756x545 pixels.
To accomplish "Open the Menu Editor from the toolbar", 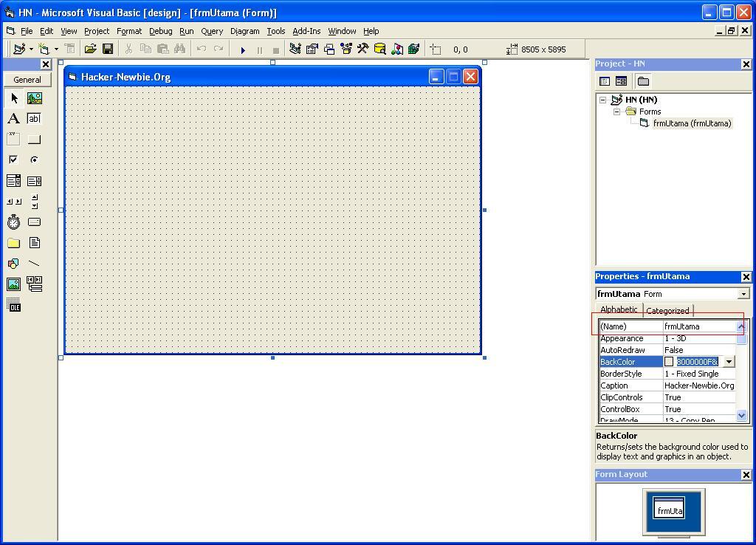I will [x=71, y=49].
